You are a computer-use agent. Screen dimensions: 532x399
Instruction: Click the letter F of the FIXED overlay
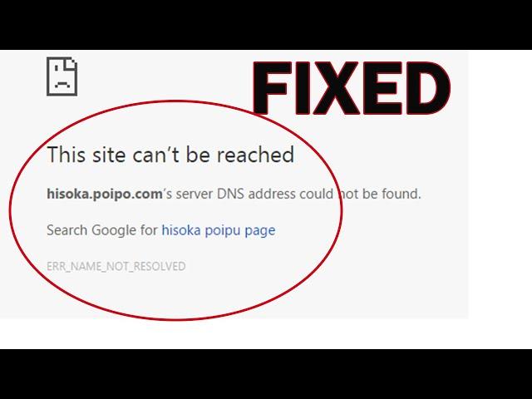(x=273, y=88)
